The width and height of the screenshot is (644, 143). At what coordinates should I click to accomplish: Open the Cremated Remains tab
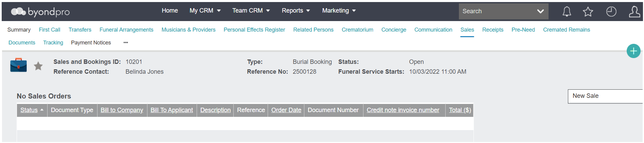[567, 30]
